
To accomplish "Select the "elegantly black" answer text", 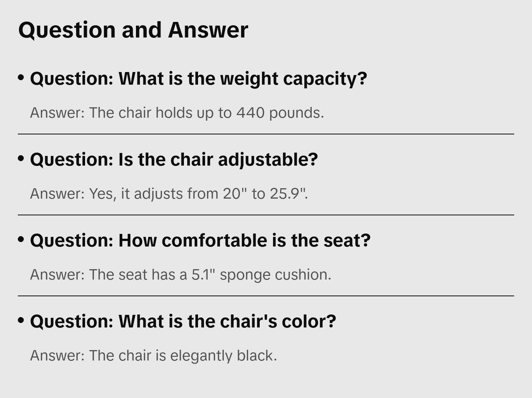I will point(153,356).
